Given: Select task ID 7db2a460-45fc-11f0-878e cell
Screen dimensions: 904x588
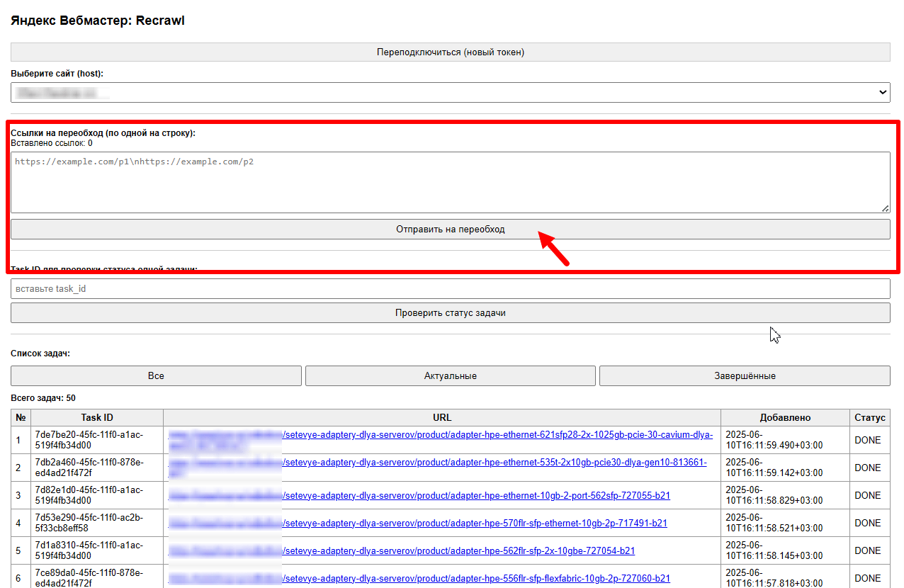Looking at the screenshot, I should pyautogui.click(x=97, y=468).
